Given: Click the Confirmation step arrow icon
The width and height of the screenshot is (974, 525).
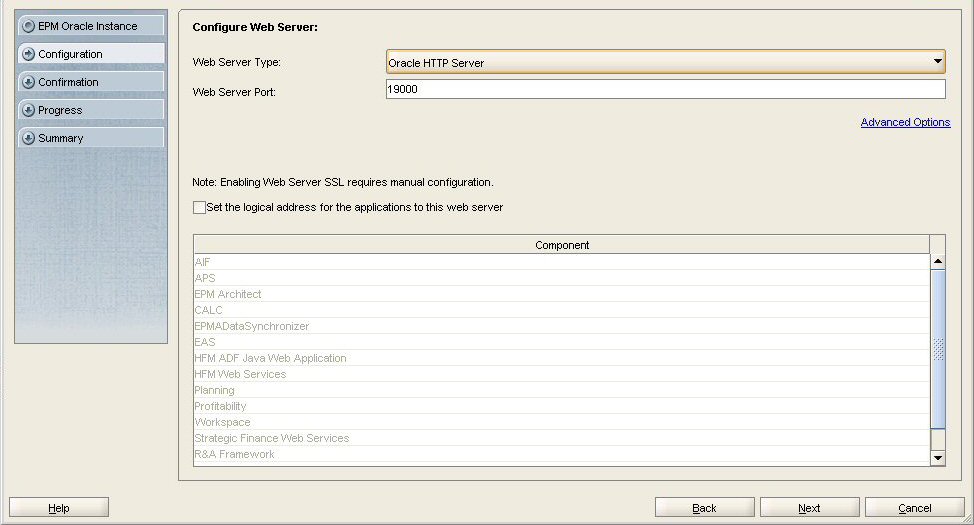Looking at the screenshot, I should point(29,82).
